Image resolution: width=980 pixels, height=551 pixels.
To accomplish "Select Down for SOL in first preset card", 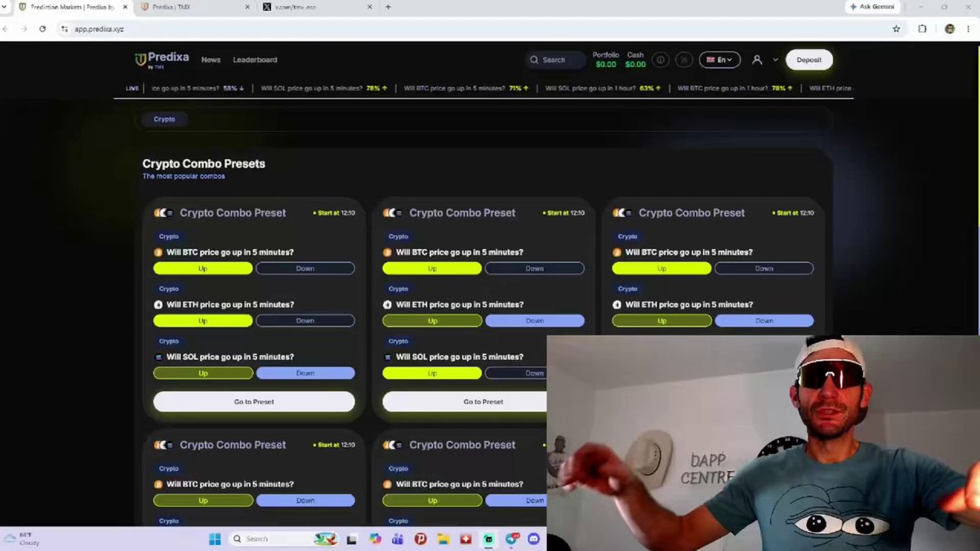I will [305, 373].
